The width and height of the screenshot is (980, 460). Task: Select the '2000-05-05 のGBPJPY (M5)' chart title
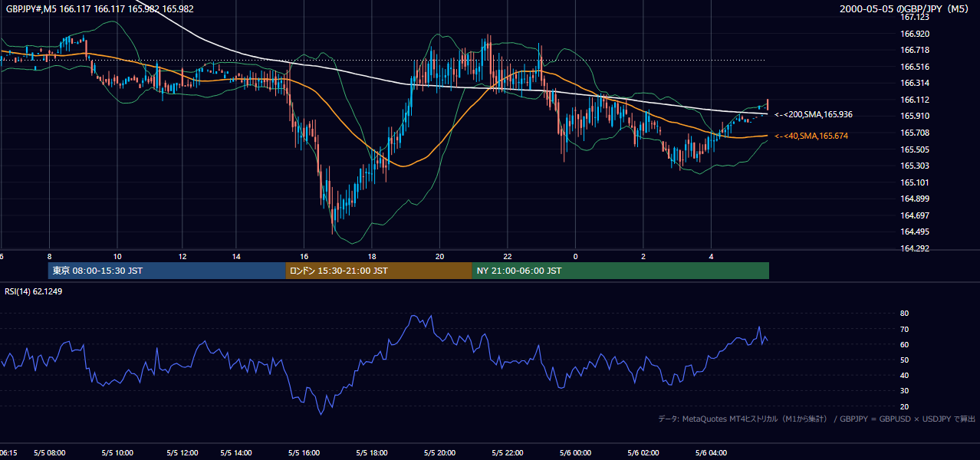point(906,8)
